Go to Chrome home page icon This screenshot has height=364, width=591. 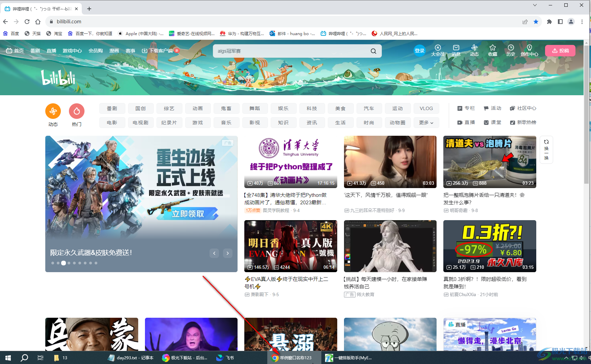pos(38,22)
